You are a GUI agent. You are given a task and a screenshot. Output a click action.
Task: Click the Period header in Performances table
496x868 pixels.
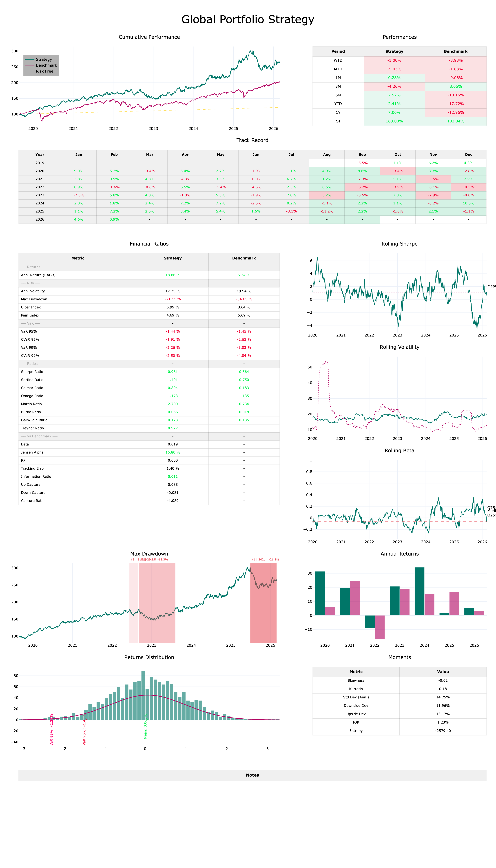(x=338, y=51)
